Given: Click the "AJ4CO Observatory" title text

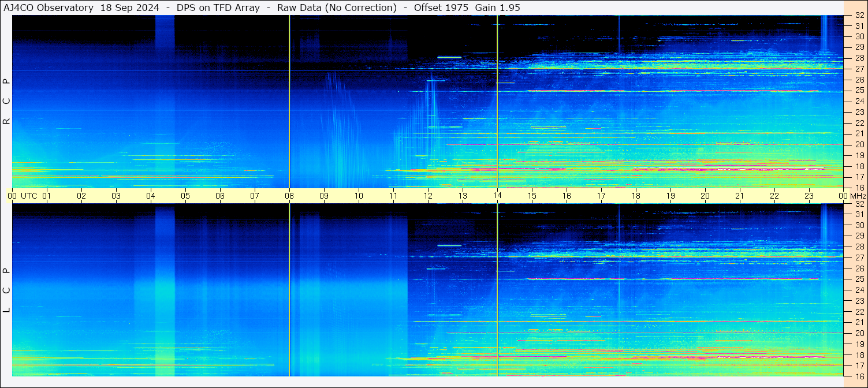Looking at the screenshot, I should 49,8.
